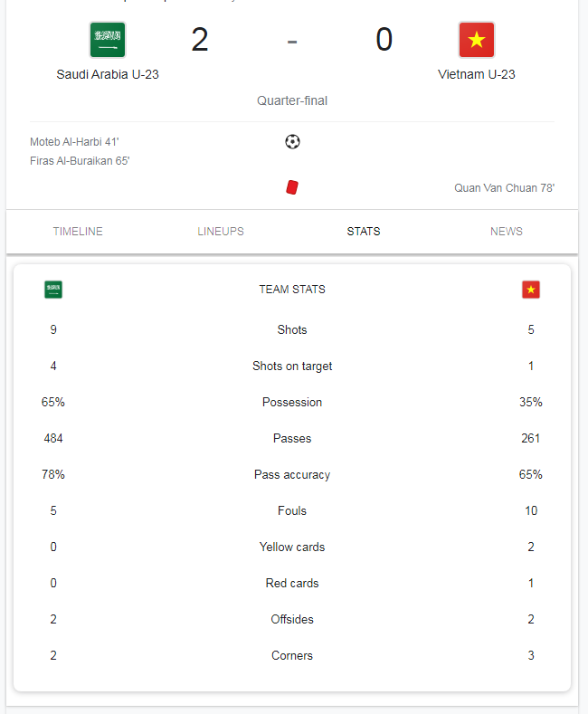
Task: Click the Possession stat row label
Action: click(292, 402)
